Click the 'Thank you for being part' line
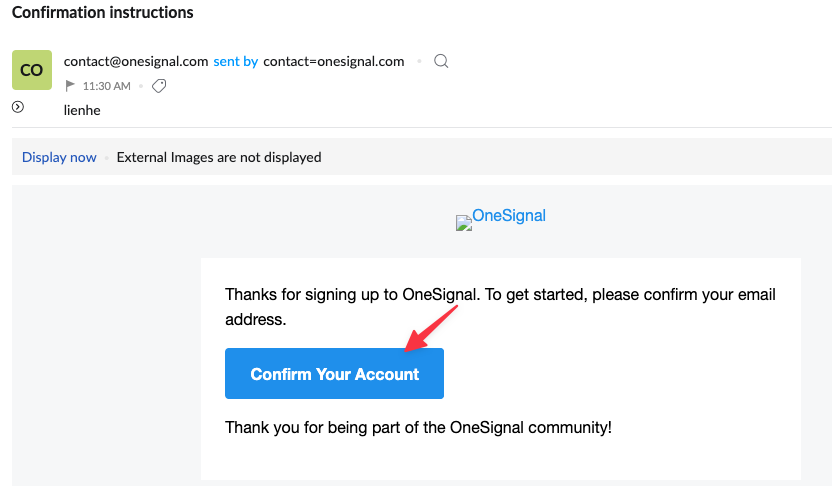Viewport: 832px width, 486px height. [418, 428]
